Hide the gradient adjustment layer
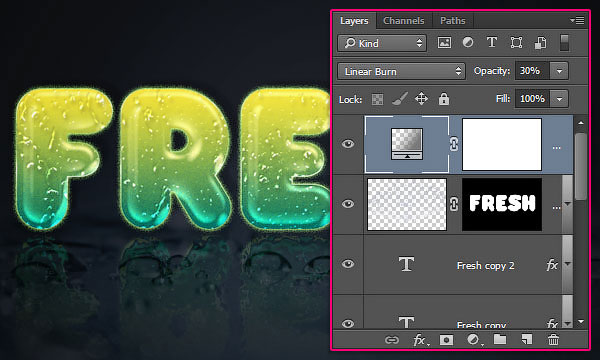600x360 pixels. click(348, 144)
